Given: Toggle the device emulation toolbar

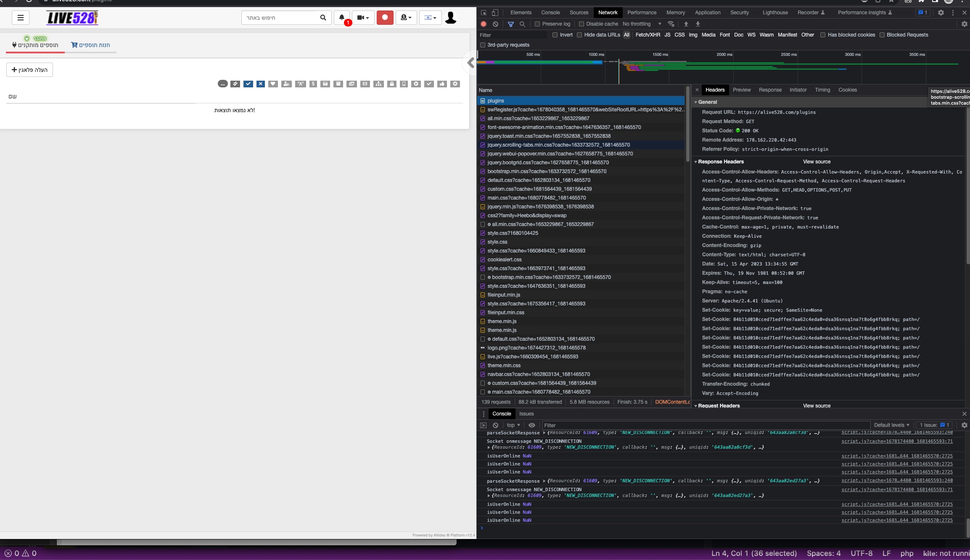Looking at the screenshot, I should [495, 13].
